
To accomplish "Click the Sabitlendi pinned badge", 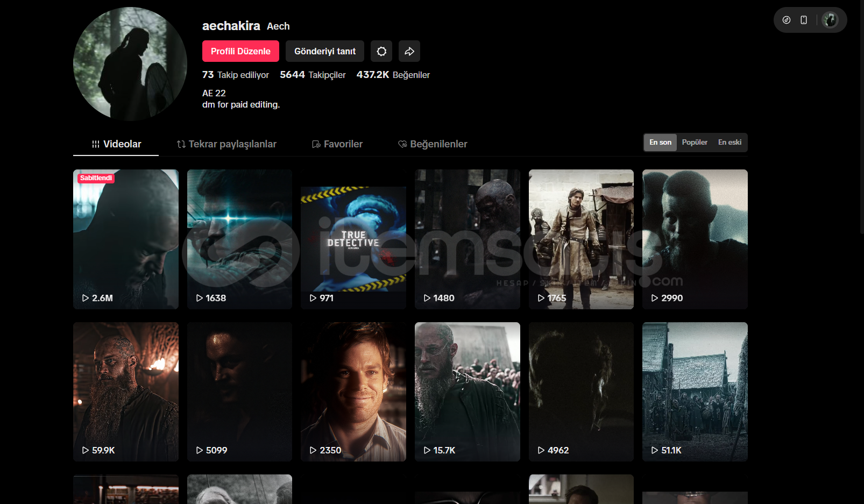I will (x=96, y=178).
